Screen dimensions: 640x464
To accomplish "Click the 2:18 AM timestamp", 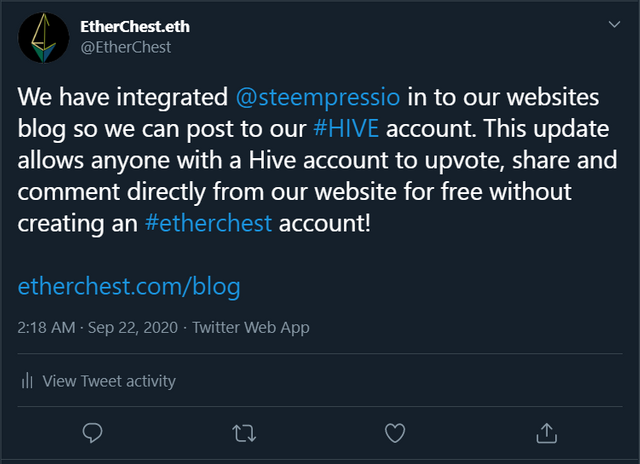I will click(46, 327).
